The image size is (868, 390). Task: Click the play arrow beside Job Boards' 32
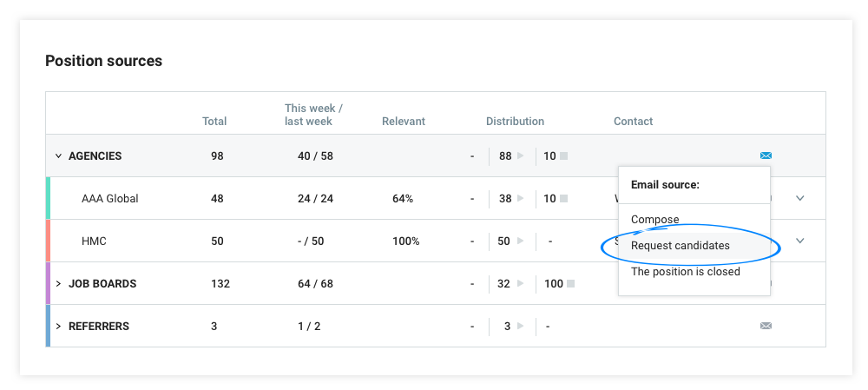coord(521,284)
